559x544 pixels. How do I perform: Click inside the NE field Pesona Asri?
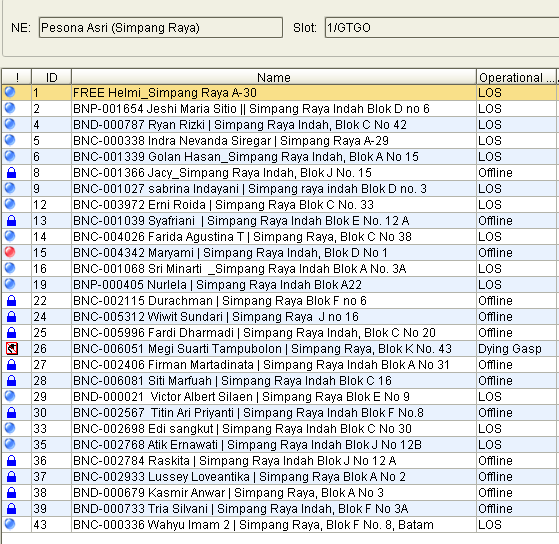click(161, 27)
